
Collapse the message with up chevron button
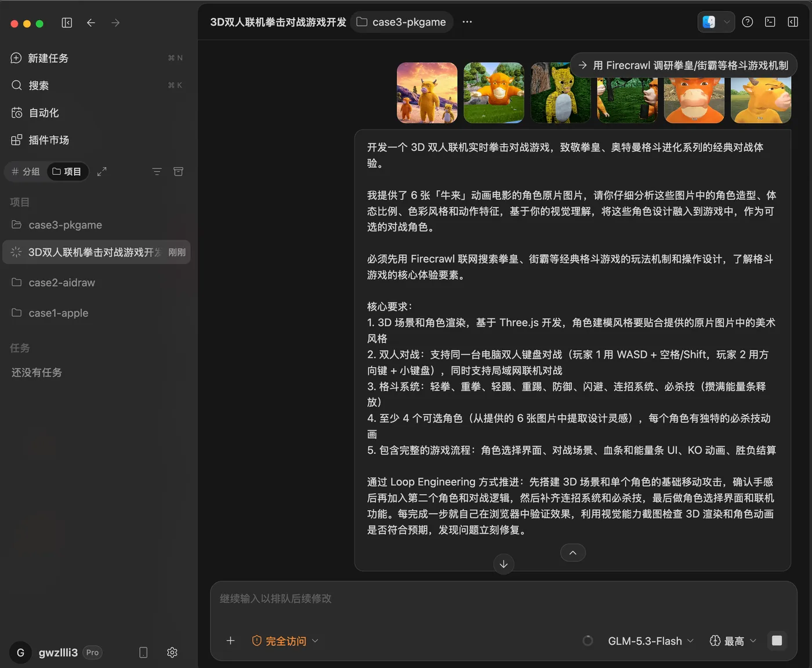(x=573, y=553)
